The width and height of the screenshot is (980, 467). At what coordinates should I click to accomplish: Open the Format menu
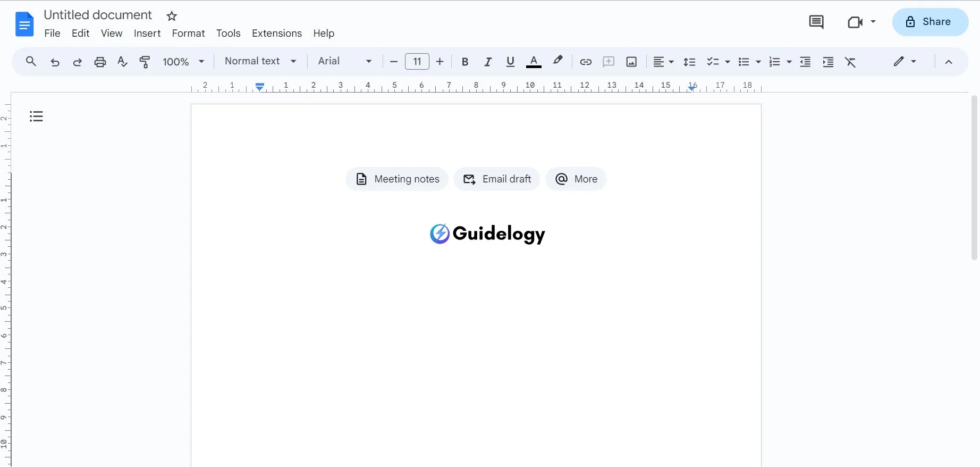coord(188,33)
